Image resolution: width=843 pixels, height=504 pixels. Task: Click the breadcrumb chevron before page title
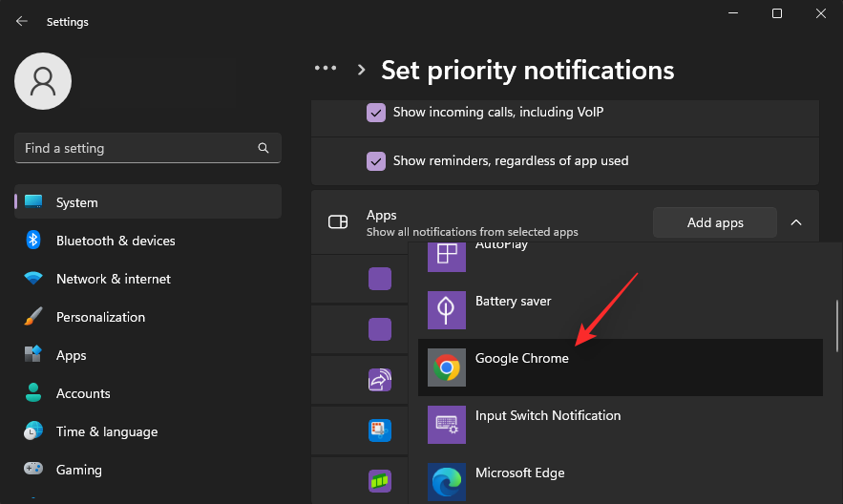tap(362, 70)
